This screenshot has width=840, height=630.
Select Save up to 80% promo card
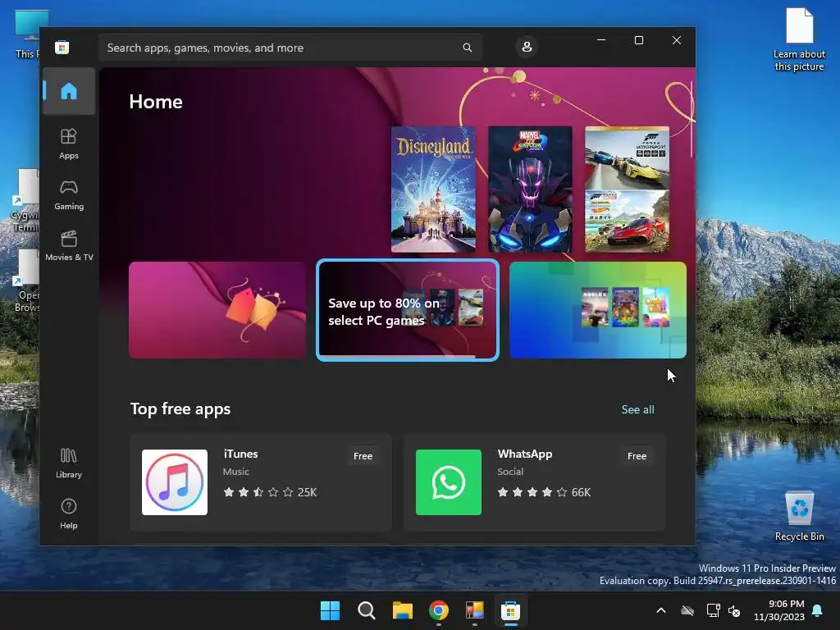tap(408, 310)
